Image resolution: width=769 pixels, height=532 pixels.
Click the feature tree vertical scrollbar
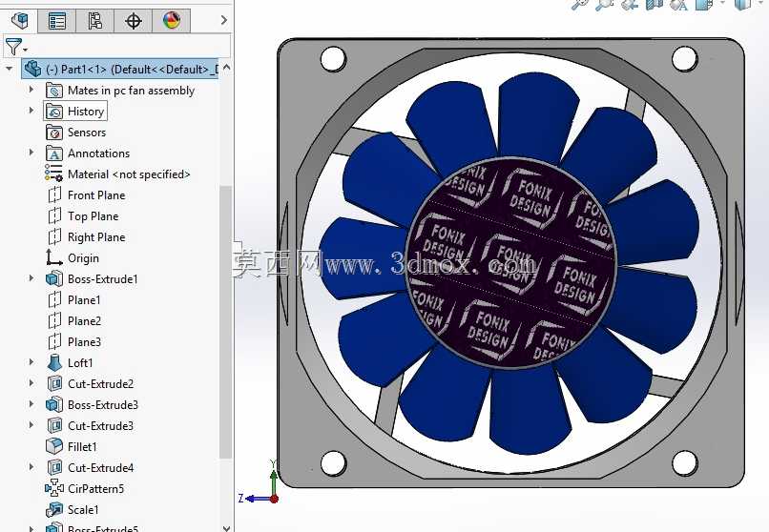tap(225, 322)
